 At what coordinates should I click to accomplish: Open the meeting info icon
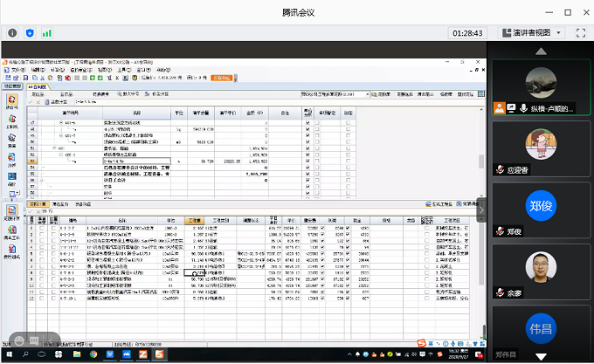tap(12, 33)
